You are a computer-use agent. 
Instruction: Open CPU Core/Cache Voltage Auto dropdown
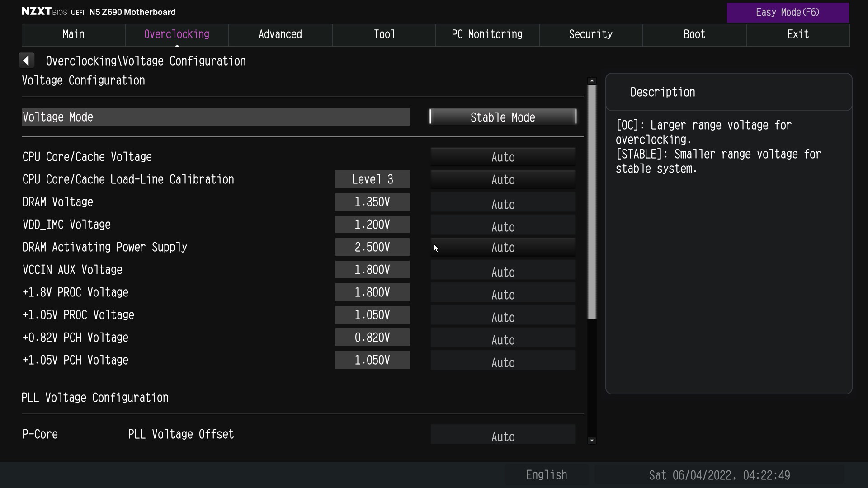tap(503, 157)
